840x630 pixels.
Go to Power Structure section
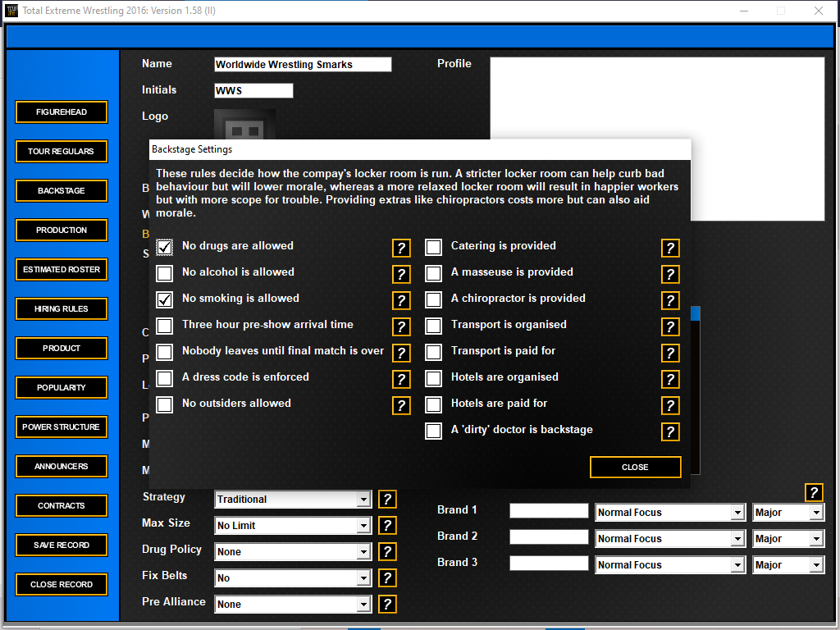62,427
